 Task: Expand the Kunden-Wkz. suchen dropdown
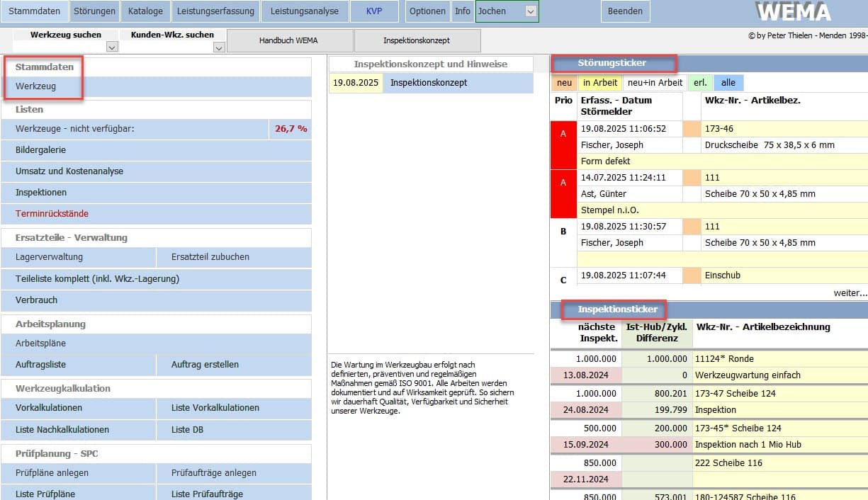click(x=218, y=47)
